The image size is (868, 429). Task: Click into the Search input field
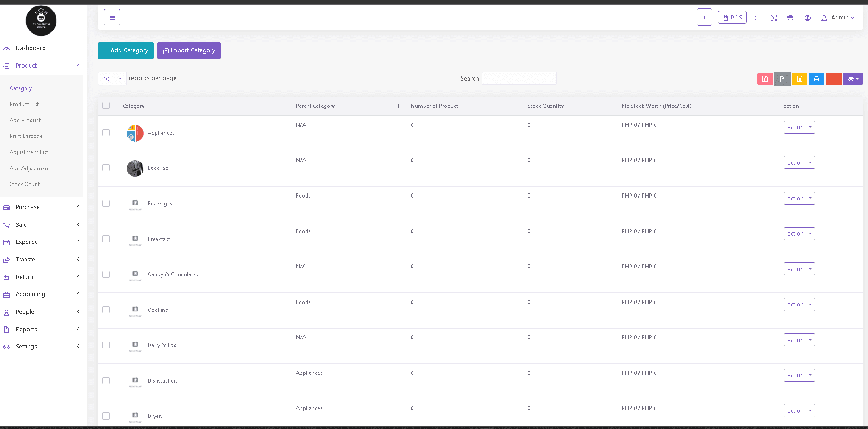point(519,79)
